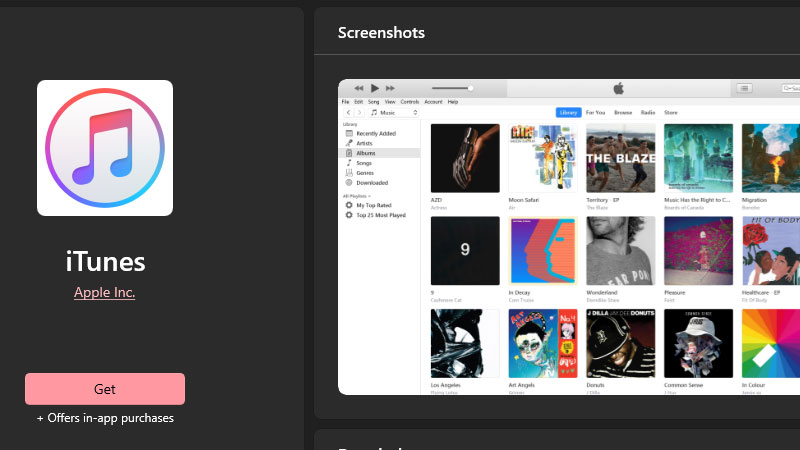Open the View menu in iTunes

390,102
